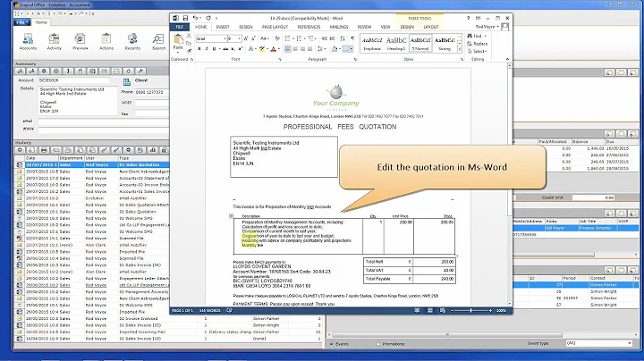644x361 pixels.
Task: Click Read Mode view icon in Word status bar
Action: (418, 311)
